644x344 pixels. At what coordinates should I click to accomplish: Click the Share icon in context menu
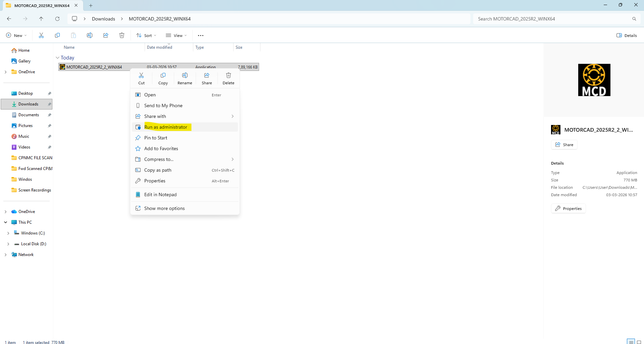click(207, 78)
